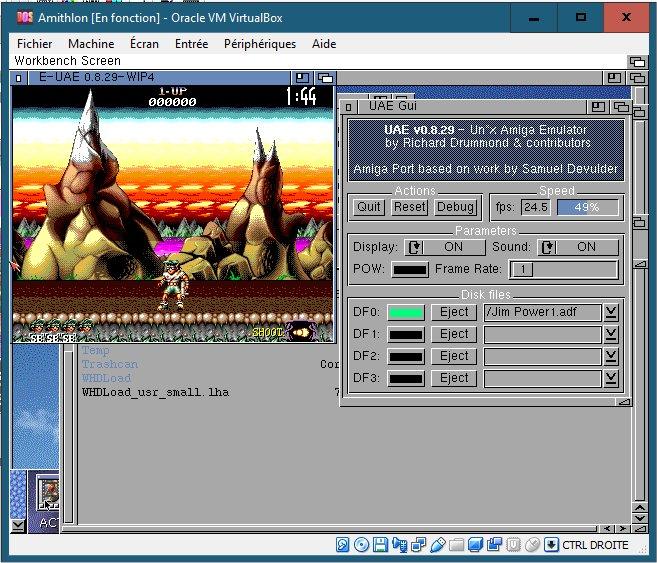The height and width of the screenshot is (563, 657).
Task: Click the fps value 24.5
Action: [536, 207]
